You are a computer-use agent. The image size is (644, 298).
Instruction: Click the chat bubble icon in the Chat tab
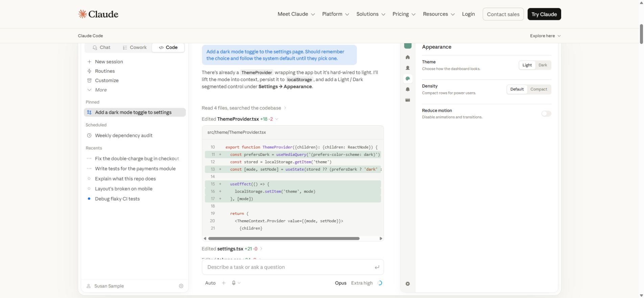coord(95,48)
